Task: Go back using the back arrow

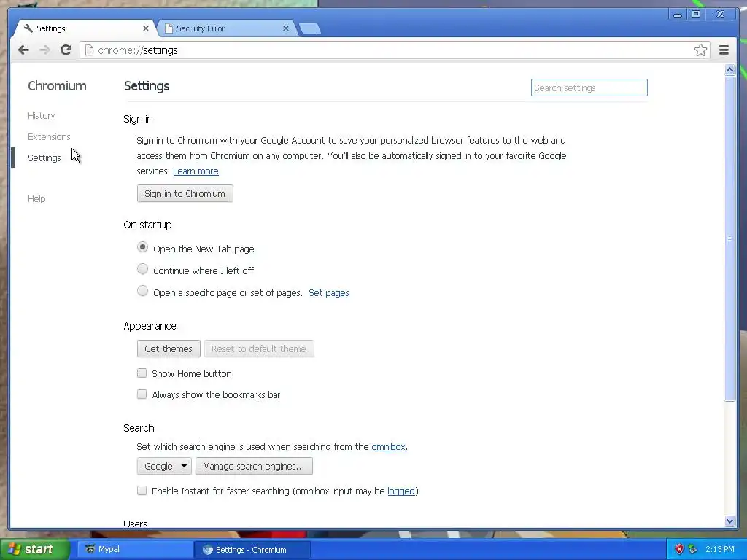Action: tap(23, 50)
